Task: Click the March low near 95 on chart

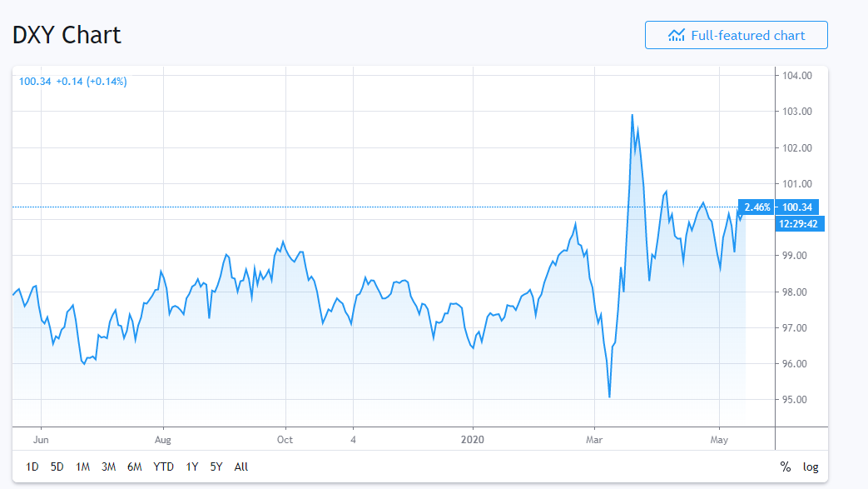Action: click(x=609, y=397)
